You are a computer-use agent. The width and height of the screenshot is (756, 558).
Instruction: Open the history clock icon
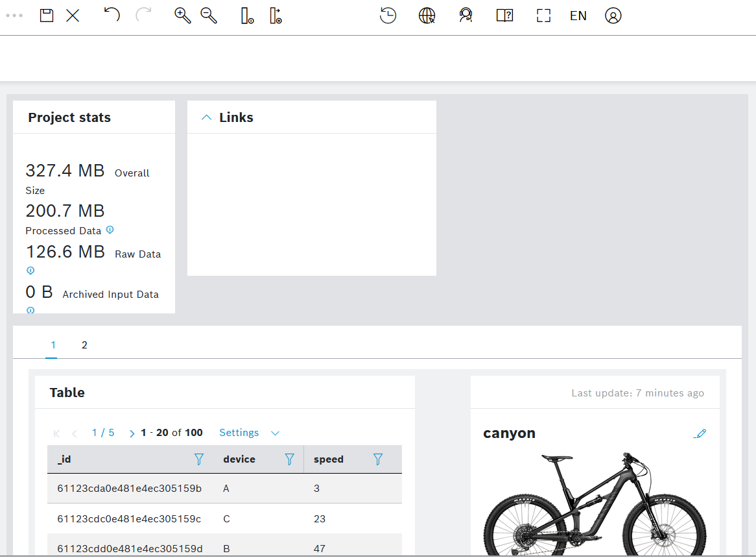388,16
